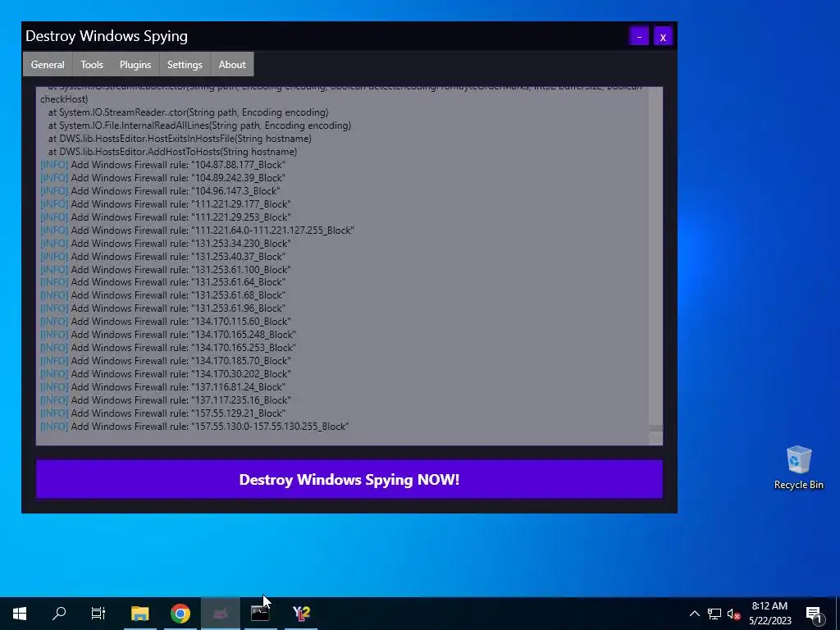
Task: Click the HostsEditor.AddHostToHosts stack trace line
Action: [x=172, y=152]
